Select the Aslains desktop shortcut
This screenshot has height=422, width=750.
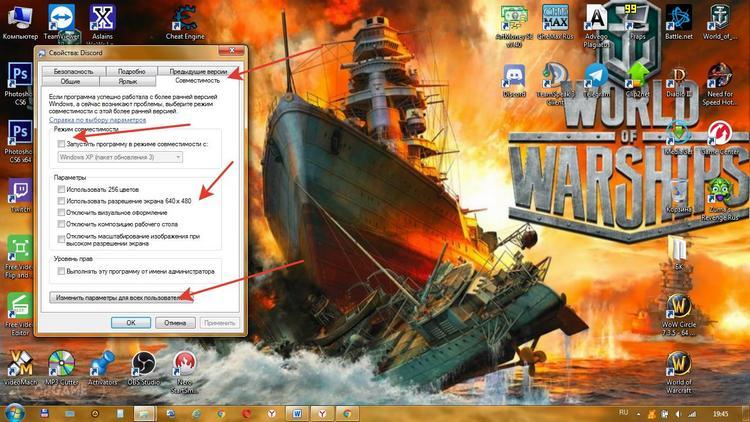[x=102, y=22]
